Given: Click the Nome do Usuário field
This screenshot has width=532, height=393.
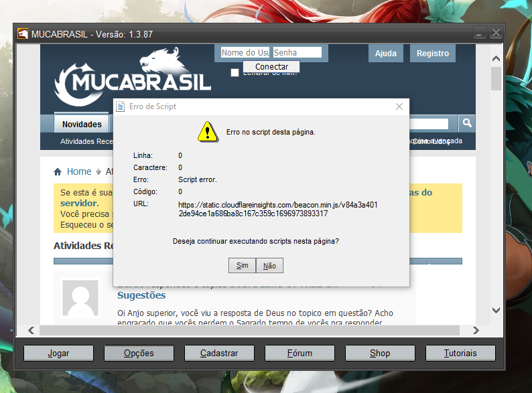Looking at the screenshot, I should 245,52.
